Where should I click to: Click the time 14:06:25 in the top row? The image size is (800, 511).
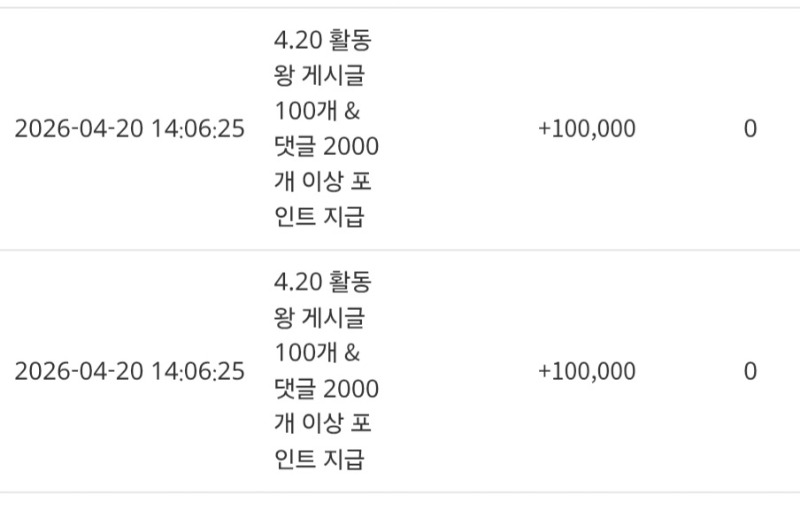pyautogui.click(x=197, y=130)
